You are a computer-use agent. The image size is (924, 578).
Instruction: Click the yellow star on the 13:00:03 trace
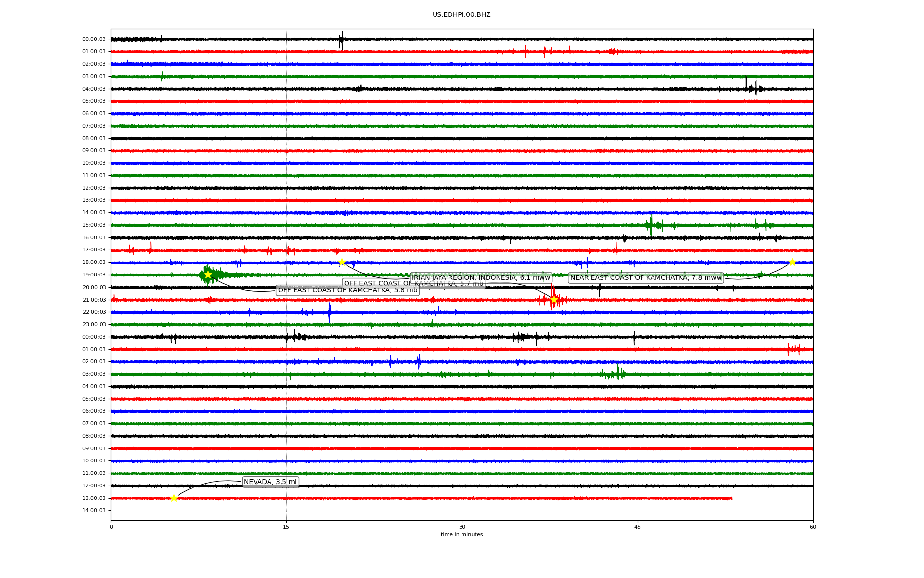click(x=174, y=498)
